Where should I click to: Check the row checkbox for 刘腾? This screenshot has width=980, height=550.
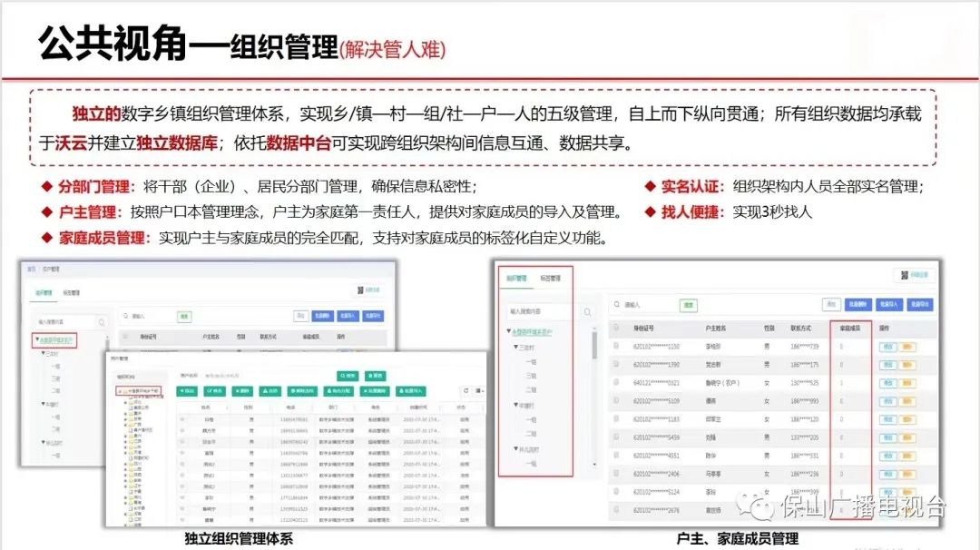click(x=616, y=435)
